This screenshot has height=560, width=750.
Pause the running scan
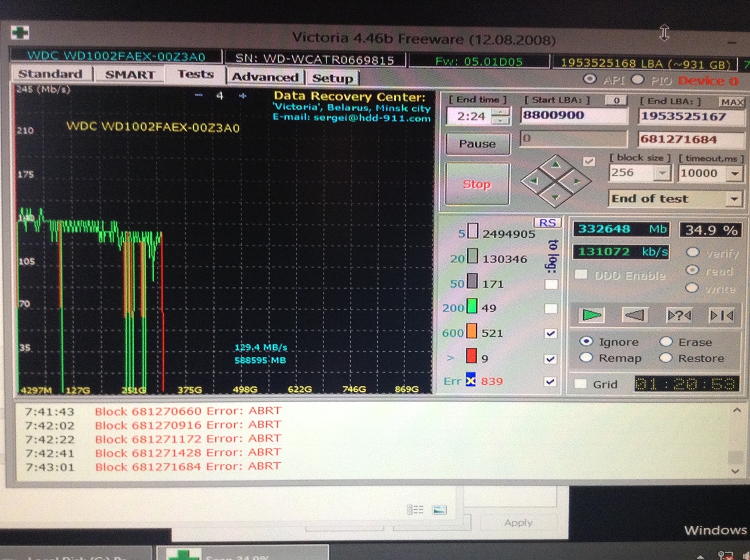pyautogui.click(x=477, y=143)
